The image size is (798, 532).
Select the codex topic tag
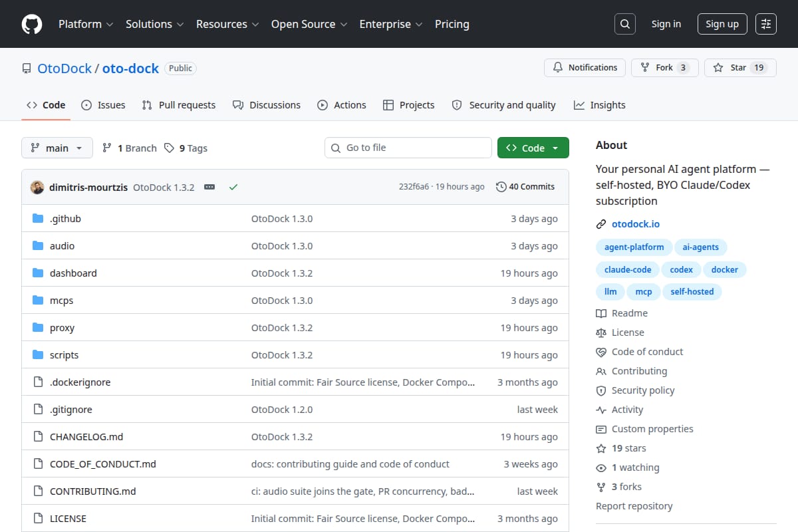pyautogui.click(x=681, y=269)
